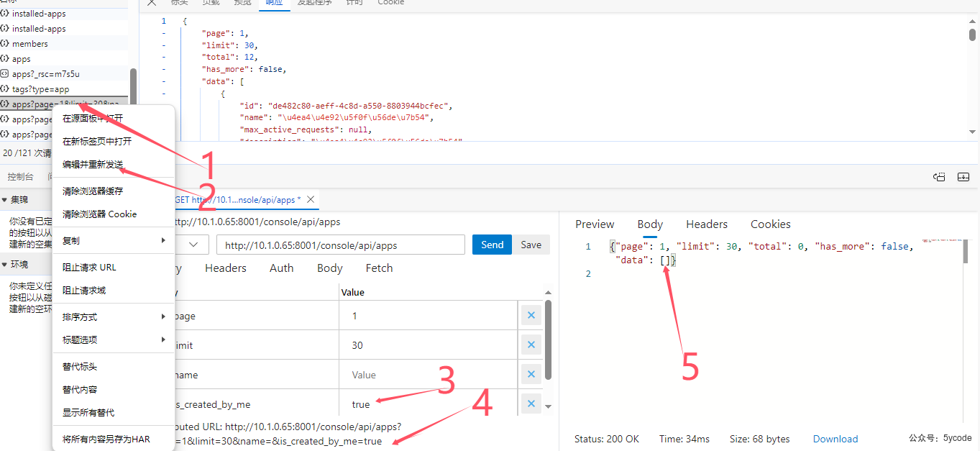The height and width of the screenshot is (451, 980).
Task: Click the params table scroll-down arrow
Action: pos(549,406)
